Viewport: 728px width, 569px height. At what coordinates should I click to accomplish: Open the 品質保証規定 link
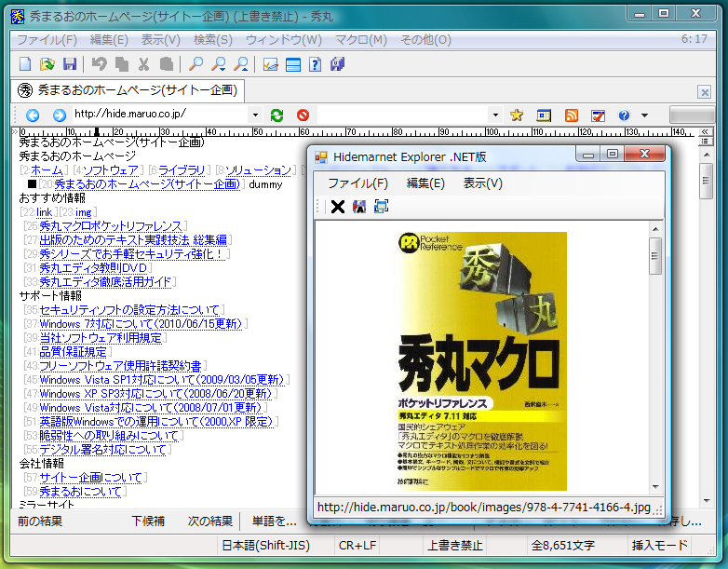[x=73, y=352]
